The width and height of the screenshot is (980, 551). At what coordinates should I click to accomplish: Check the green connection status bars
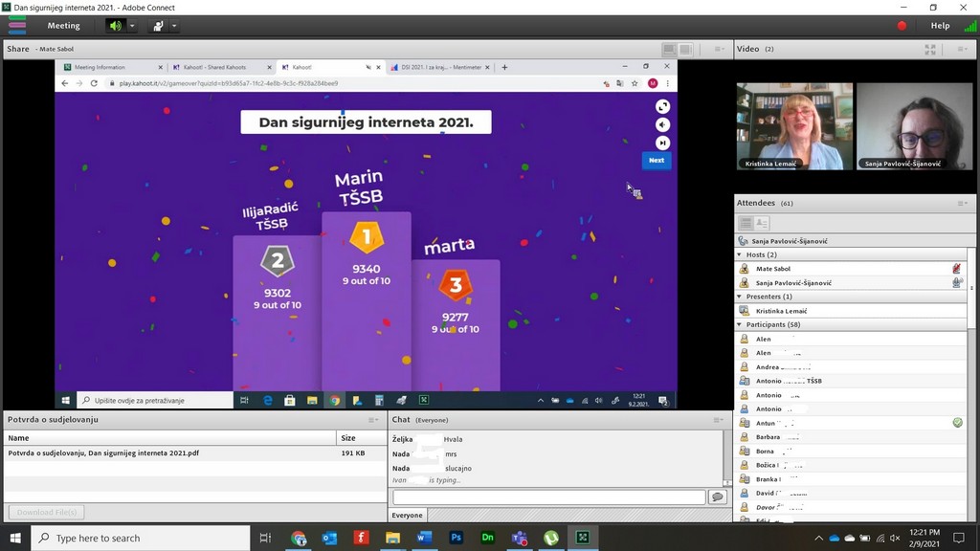(x=969, y=26)
